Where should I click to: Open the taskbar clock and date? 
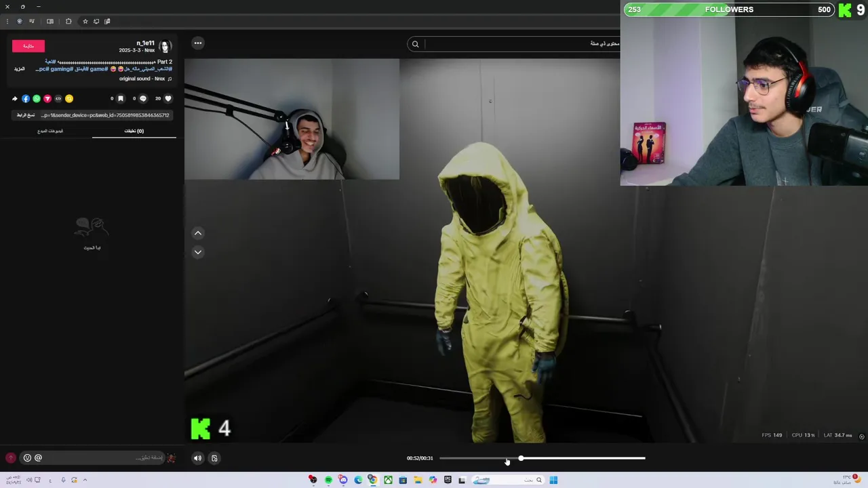[x=14, y=480]
